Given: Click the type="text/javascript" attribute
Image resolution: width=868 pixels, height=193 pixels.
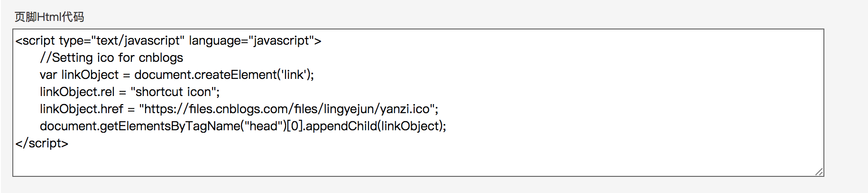Looking at the screenshot, I should tap(121, 41).
